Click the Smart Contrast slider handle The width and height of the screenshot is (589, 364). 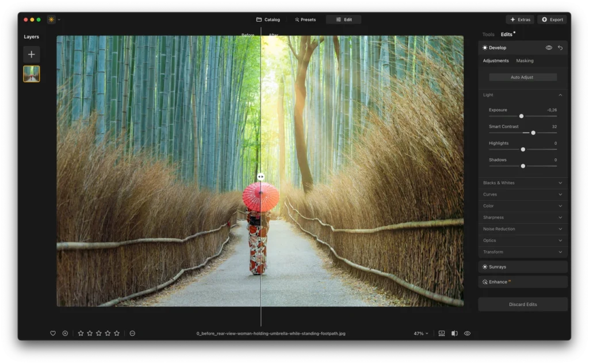[x=533, y=133]
